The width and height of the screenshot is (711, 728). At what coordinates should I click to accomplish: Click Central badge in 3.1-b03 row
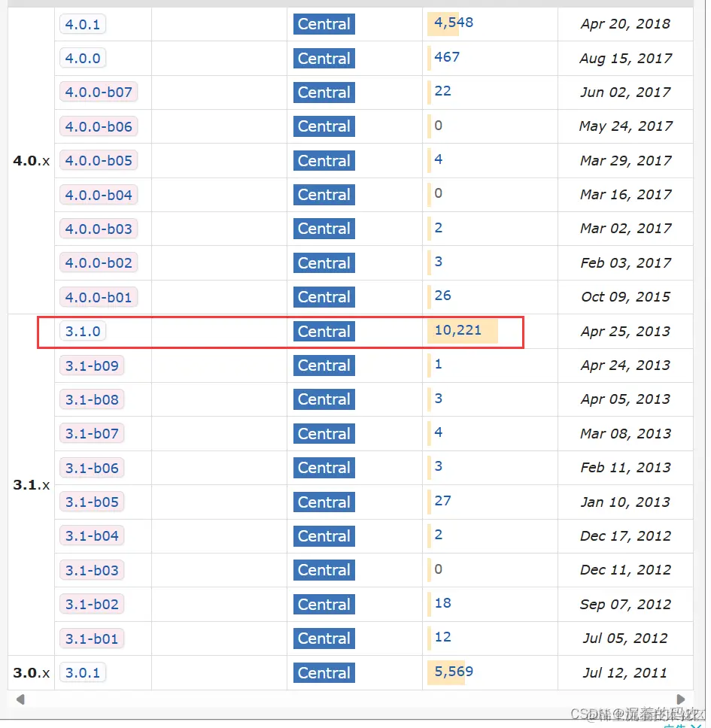(x=324, y=569)
